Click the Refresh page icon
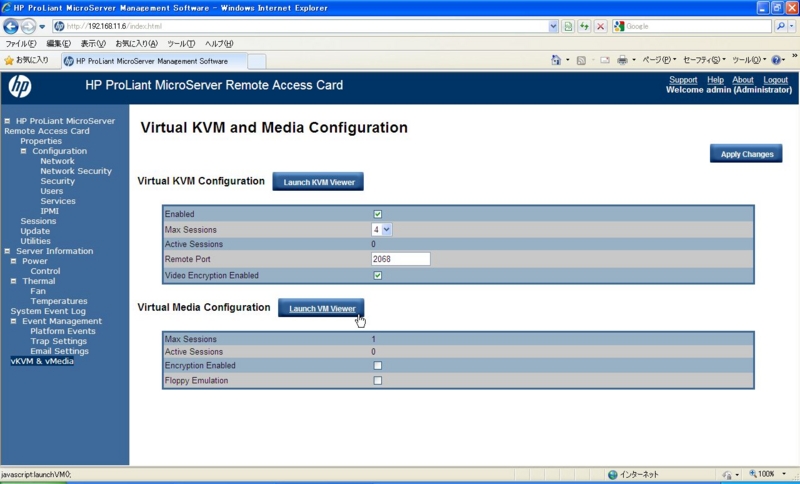This screenshot has height=484, width=800. pyautogui.click(x=584, y=27)
